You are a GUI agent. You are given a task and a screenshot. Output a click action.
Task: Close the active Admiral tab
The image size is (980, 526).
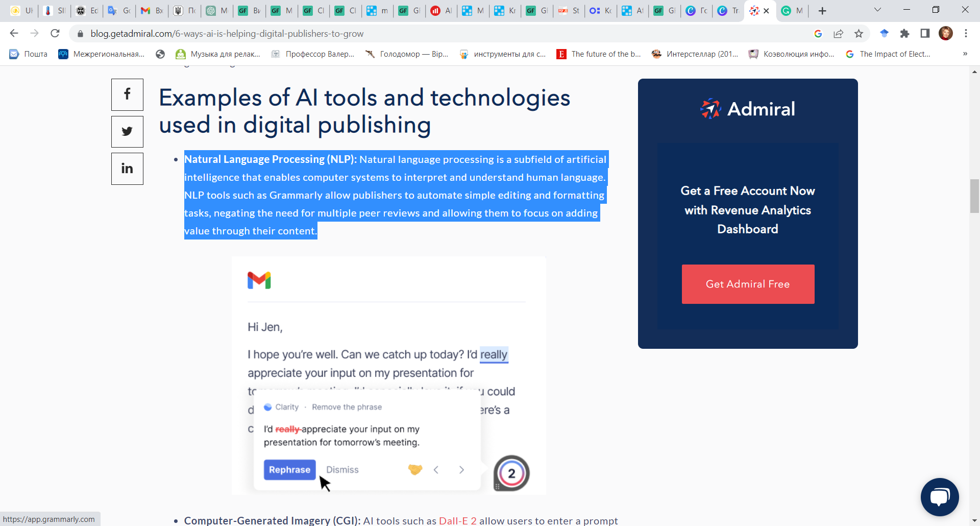pos(766,11)
